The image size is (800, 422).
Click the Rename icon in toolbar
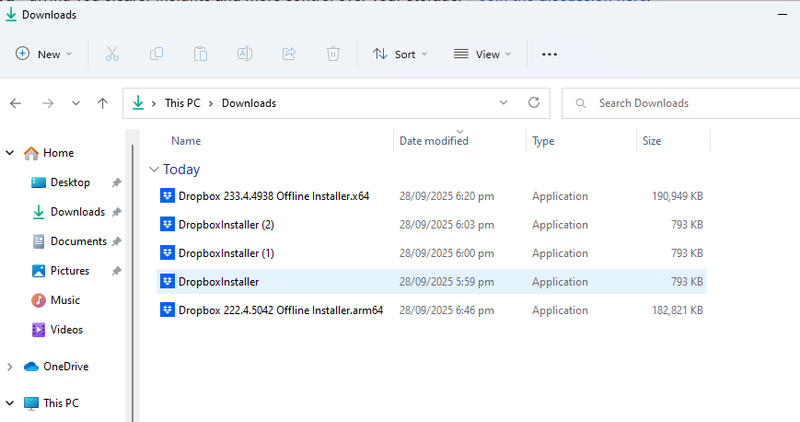(x=245, y=54)
